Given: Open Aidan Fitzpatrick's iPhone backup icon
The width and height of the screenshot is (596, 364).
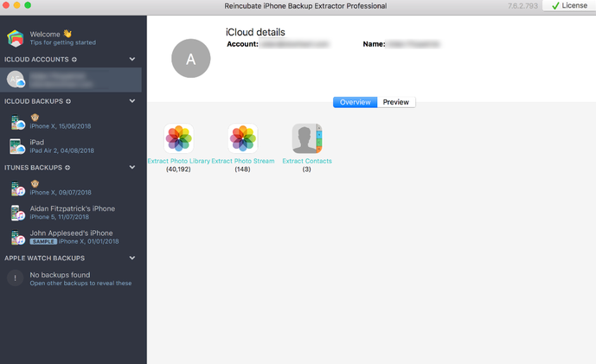Looking at the screenshot, I should pos(17,213).
